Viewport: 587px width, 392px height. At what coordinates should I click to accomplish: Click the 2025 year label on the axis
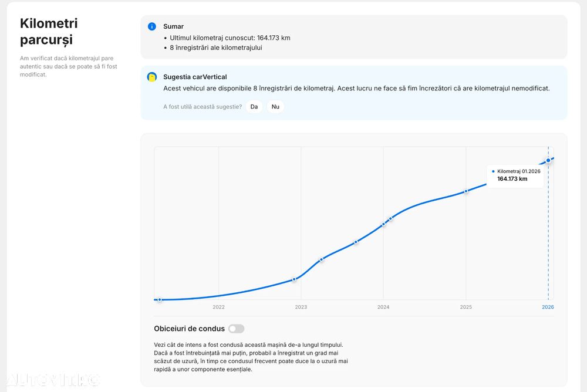coord(466,307)
